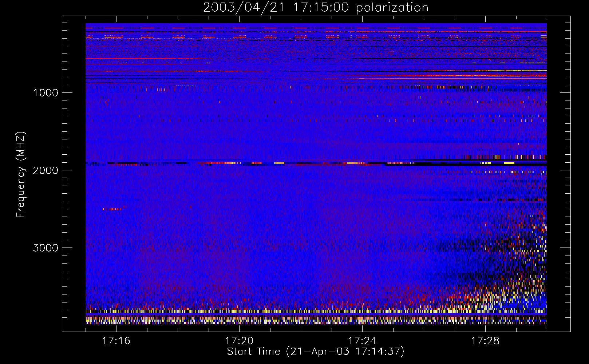Click the 2000 frequency tick label
Viewport: 589px width, 364px height.
pyautogui.click(x=46, y=170)
